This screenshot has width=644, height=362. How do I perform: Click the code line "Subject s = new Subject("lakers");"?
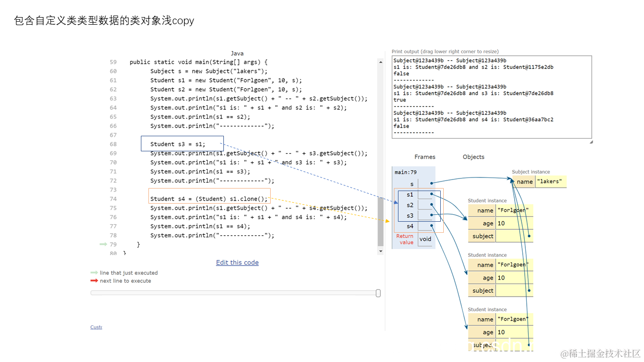(x=209, y=71)
